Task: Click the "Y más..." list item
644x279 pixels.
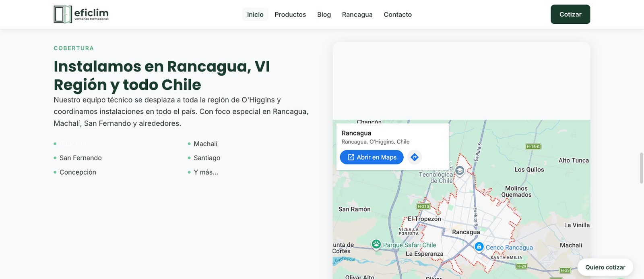Action: coord(206,172)
